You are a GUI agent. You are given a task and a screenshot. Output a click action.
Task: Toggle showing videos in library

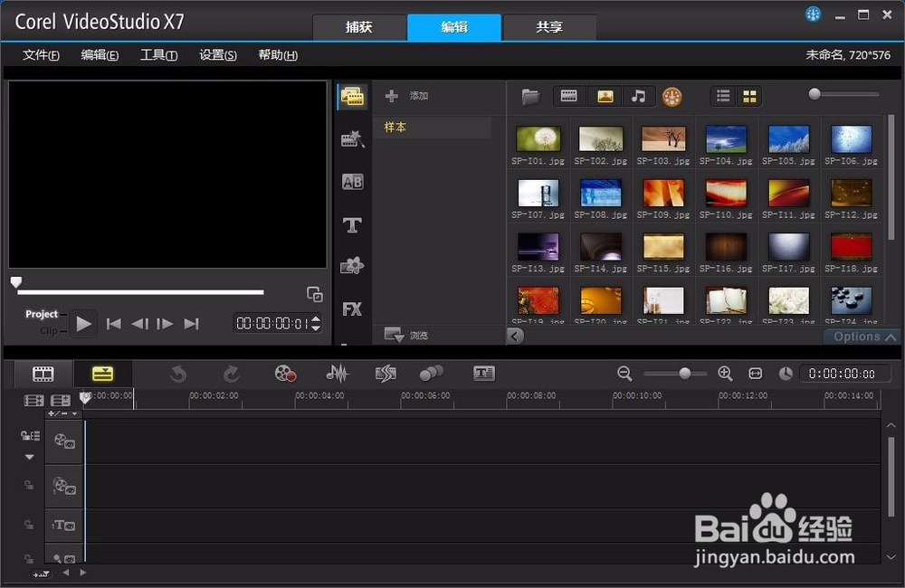569,96
